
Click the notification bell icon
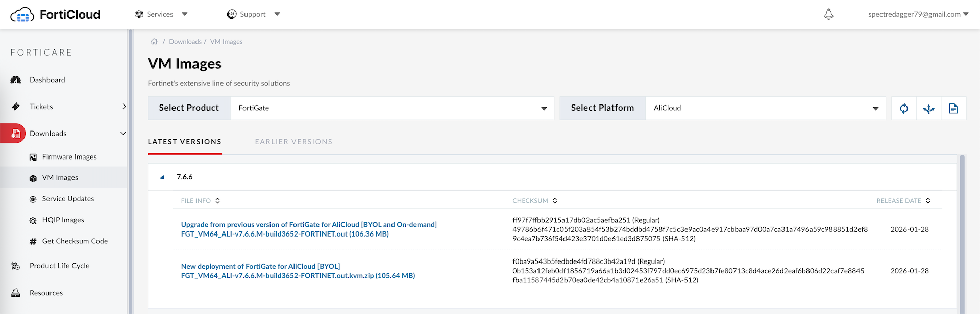pyautogui.click(x=828, y=14)
